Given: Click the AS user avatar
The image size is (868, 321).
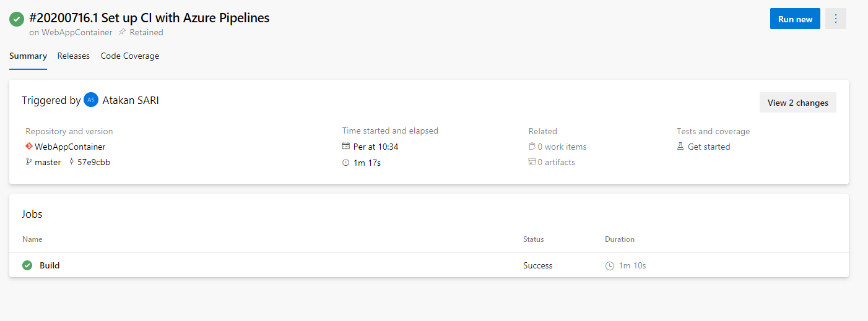Looking at the screenshot, I should click(91, 100).
